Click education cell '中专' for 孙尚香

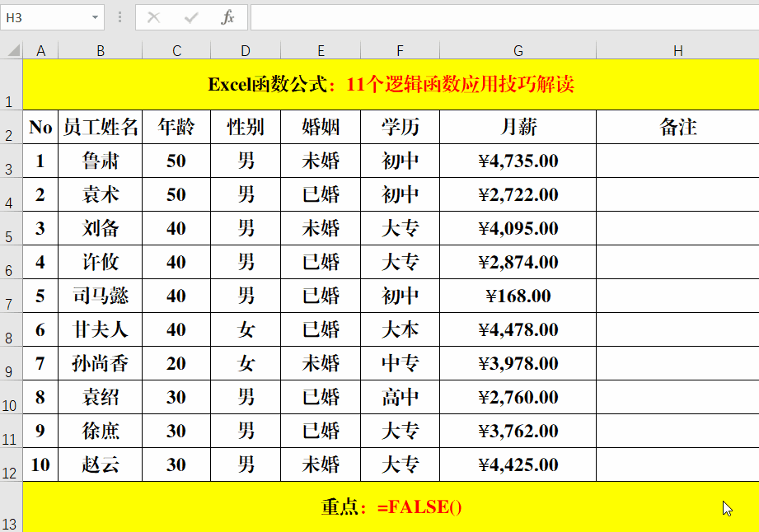coord(400,363)
